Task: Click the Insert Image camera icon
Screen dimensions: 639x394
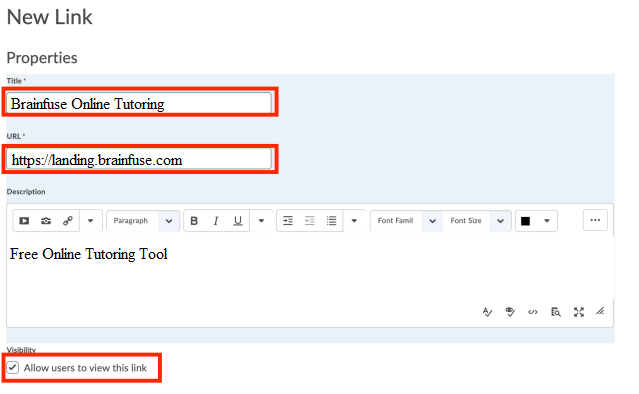Action: [x=46, y=221]
